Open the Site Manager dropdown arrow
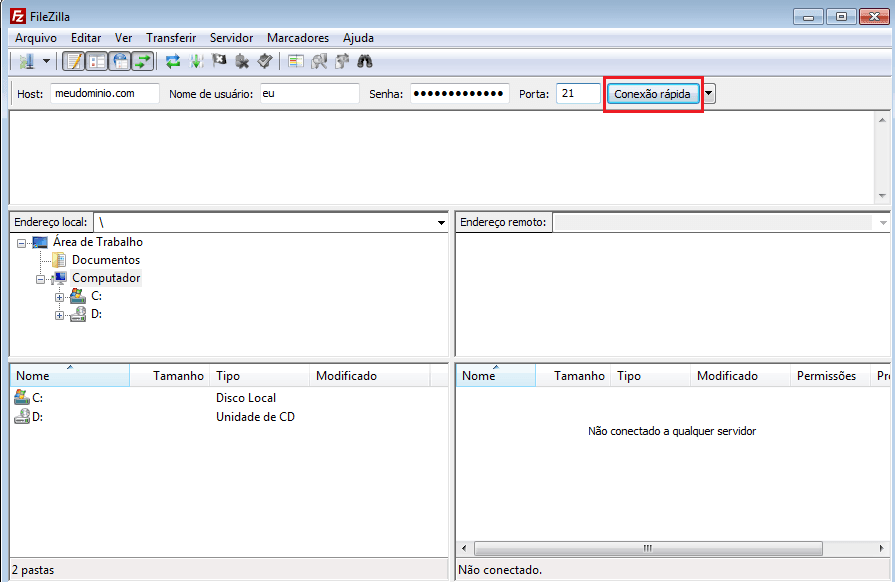The image size is (895, 582). [46, 61]
